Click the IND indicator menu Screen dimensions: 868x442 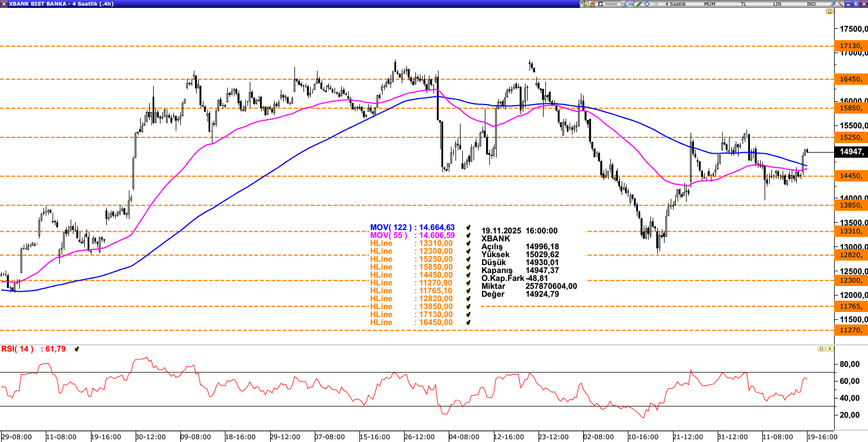pyautogui.click(x=811, y=4)
